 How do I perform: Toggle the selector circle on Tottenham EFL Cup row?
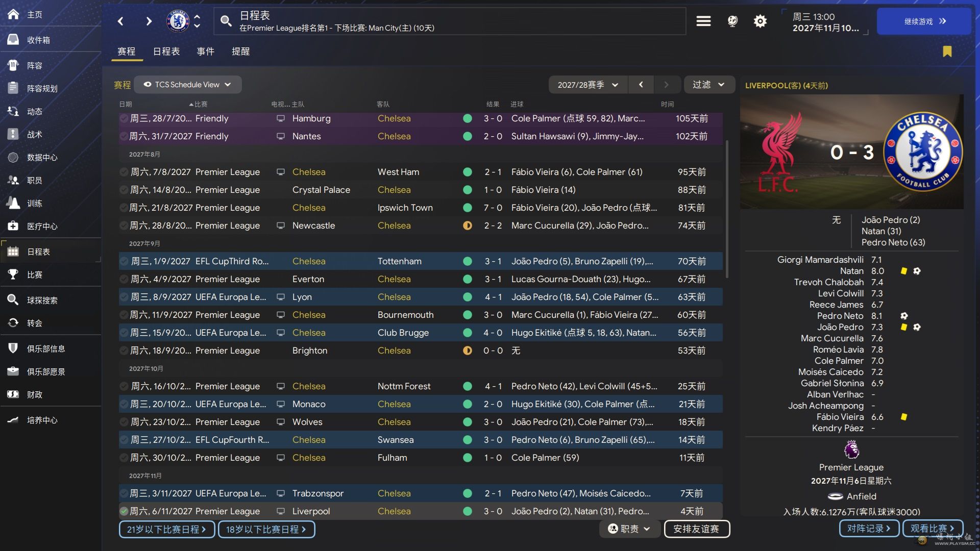(x=124, y=261)
